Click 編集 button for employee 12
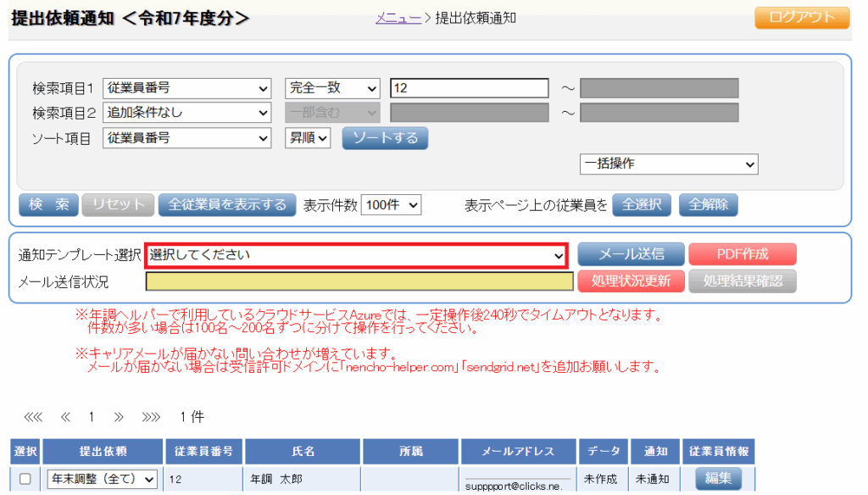868x495 pixels. [x=719, y=479]
